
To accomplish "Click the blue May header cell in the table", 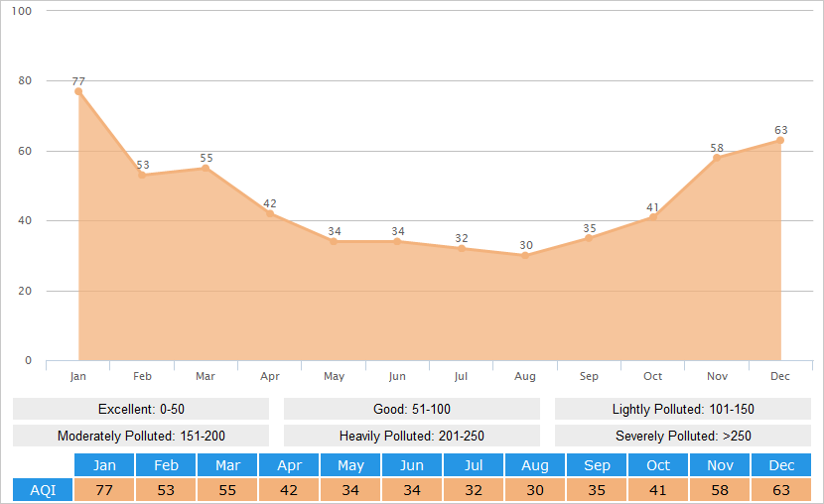I will (350, 465).
